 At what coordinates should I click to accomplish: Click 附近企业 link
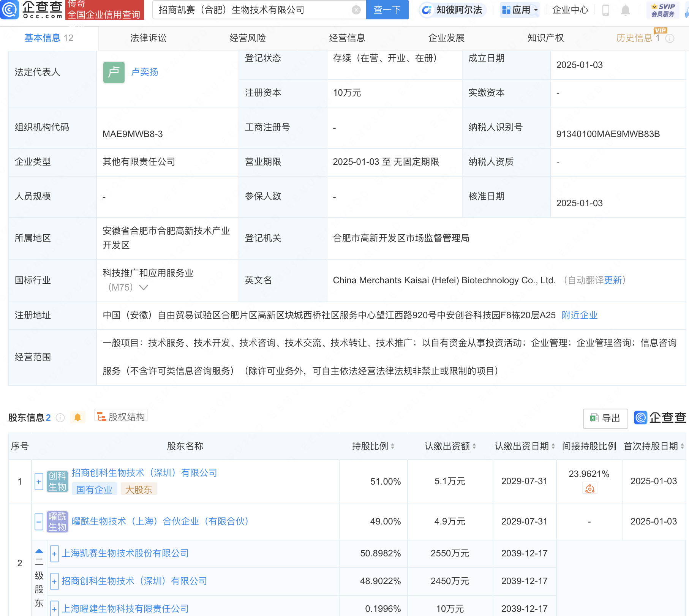pyautogui.click(x=580, y=315)
